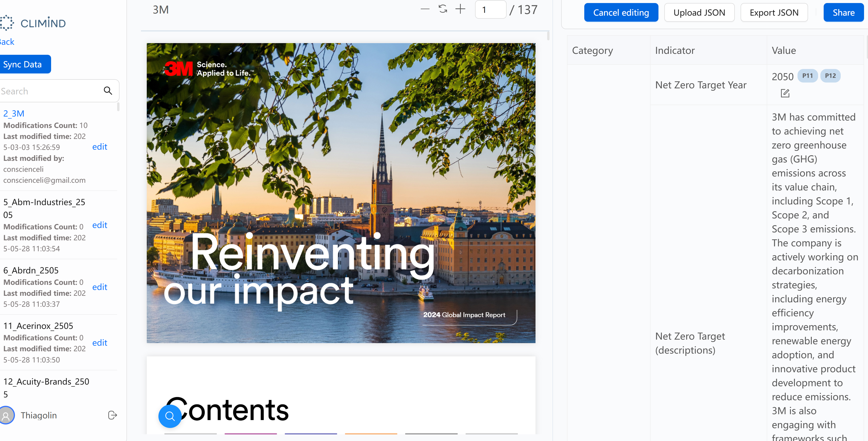Click the blue floating search button
The image size is (868, 441).
(x=170, y=416)
